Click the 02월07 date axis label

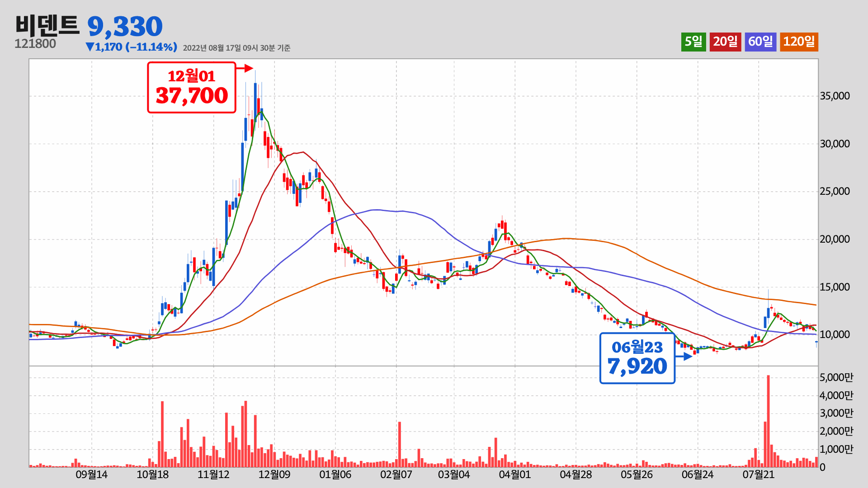point(396,474)
